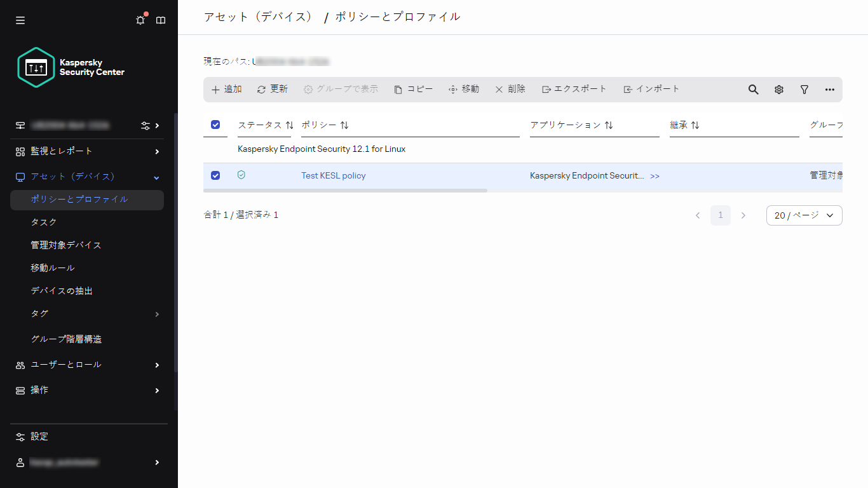Screen dimensions: 868x488
Task: Open the 20/ページ page size dropdown
Action: tap(804, 215)
